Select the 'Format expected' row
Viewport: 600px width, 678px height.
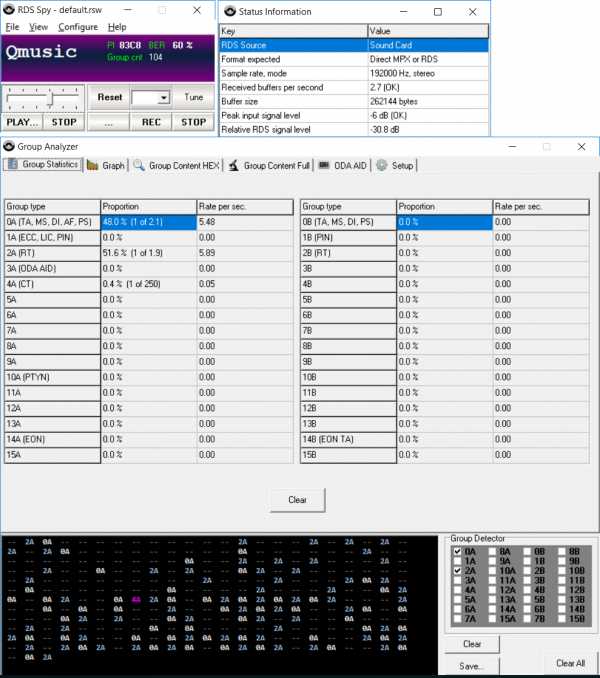click(354, 59)
